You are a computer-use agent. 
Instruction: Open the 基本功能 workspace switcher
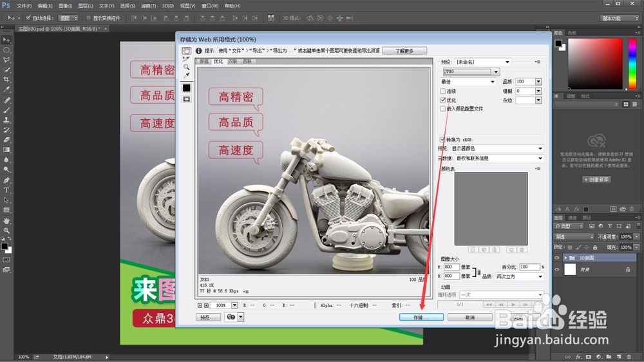[x=620, y=19]
